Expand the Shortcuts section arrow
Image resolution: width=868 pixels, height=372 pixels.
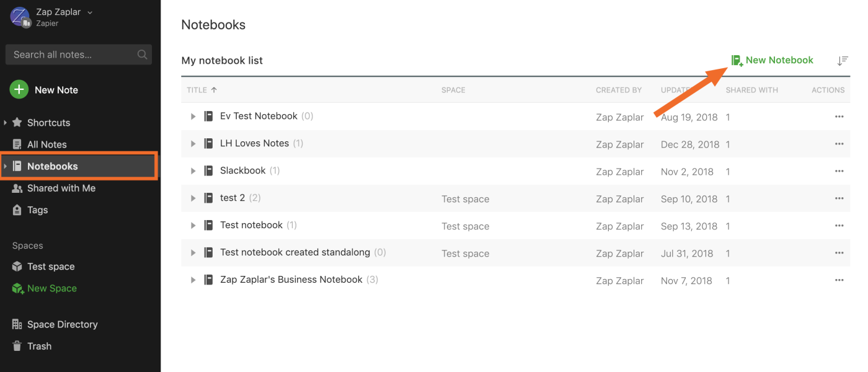[6, 123]
